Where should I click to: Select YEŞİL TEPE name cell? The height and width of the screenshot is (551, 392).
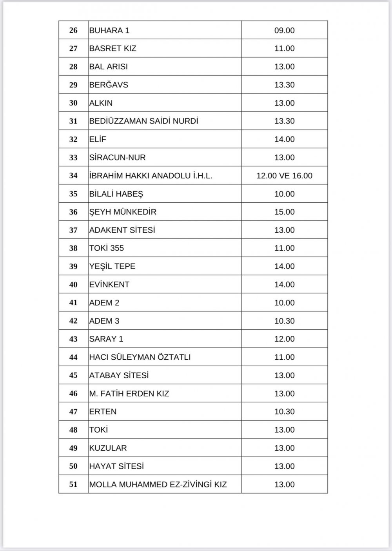tap(165, 266)
